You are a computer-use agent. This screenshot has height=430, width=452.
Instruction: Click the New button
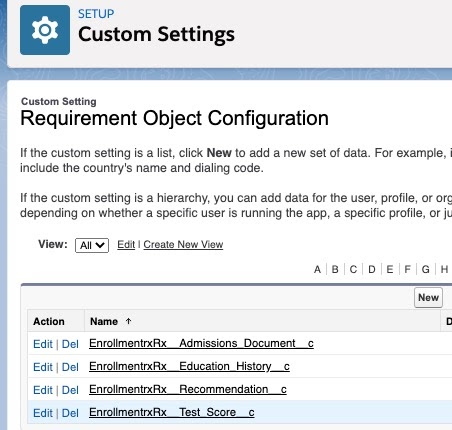pyautogui.click(x=428, y=297)
